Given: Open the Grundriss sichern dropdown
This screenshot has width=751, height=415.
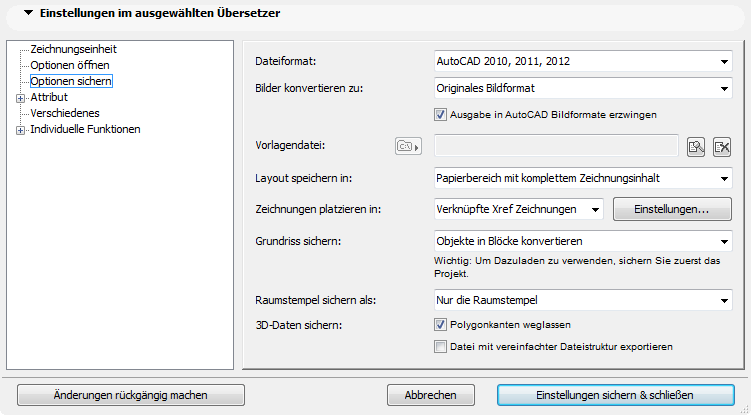Looking at the screenshot, I should pos(583,241).
